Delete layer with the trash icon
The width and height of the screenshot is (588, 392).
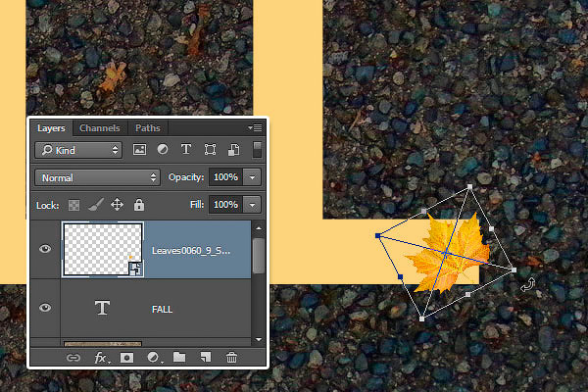[231, 357]
